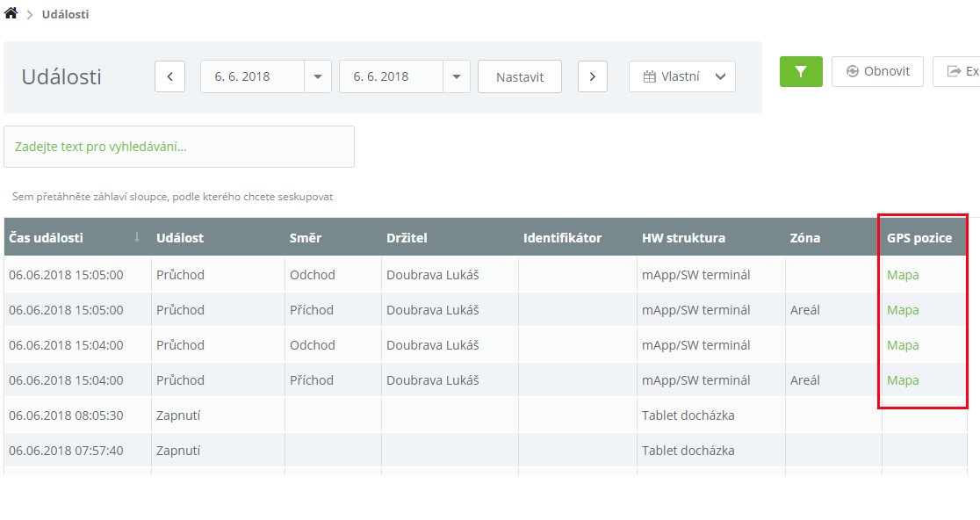Click the Obnovit refresh button
Viewport: 980px width, 520px height.
pos(877,71)
